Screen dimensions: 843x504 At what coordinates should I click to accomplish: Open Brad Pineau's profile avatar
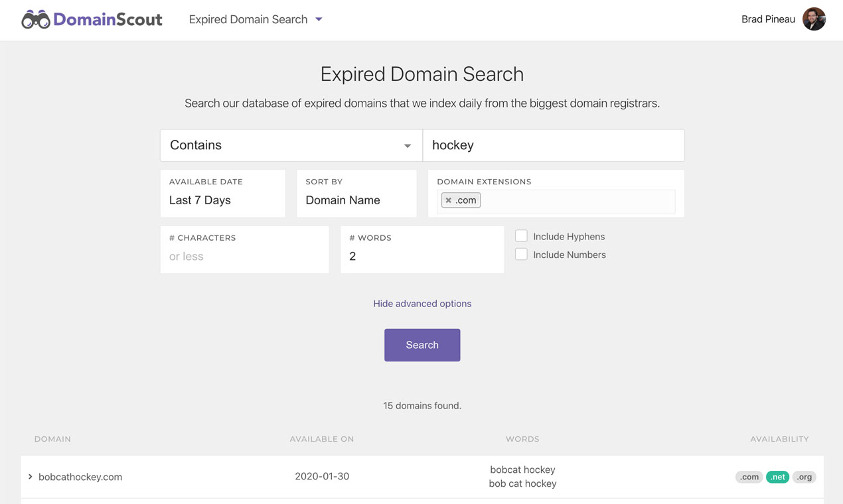[x=814, y=19]
